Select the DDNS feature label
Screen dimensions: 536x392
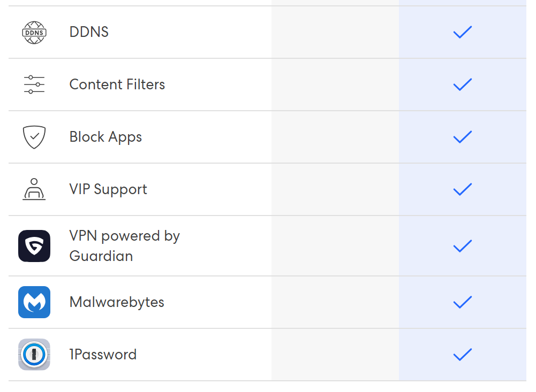[x=89, y=32]
